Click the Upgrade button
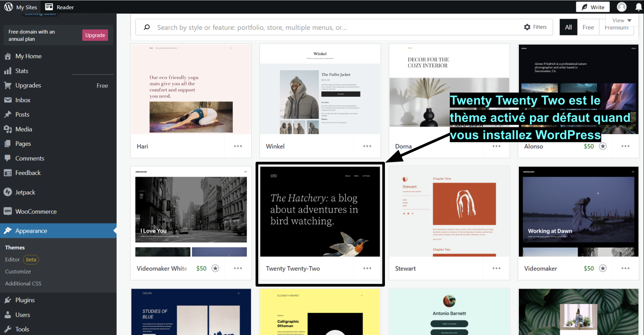Viewport: 644px width, 335px height. click(95, 35)
